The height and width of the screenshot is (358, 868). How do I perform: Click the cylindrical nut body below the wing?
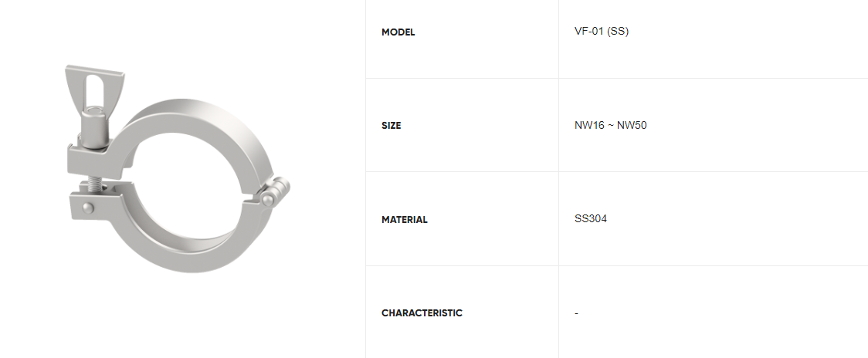(x=95, y=128)
